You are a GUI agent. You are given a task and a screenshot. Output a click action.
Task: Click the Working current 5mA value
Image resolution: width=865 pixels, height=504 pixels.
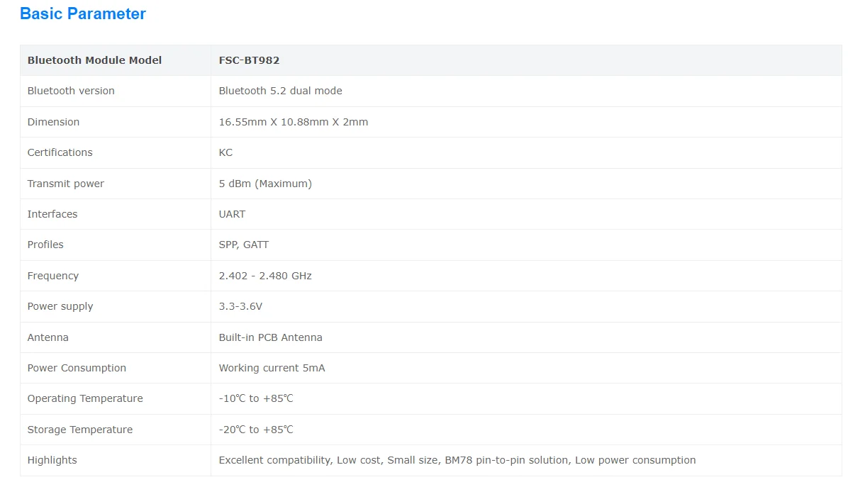point(272,368)
